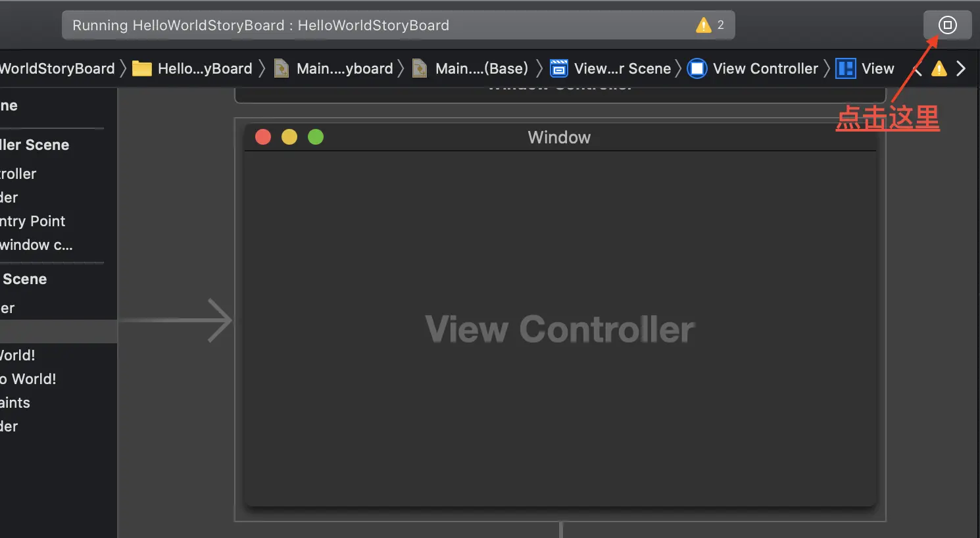Screen dimensions: 980x538
Task: Click the yellow warning badge showing 2 issues
Action: 709,24
